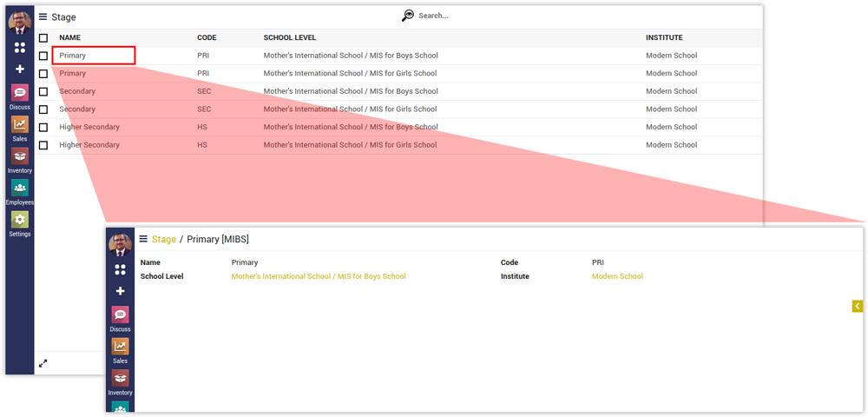Open the Settings gear app
This screenshot has height=417, width=868.
(19, 221)
